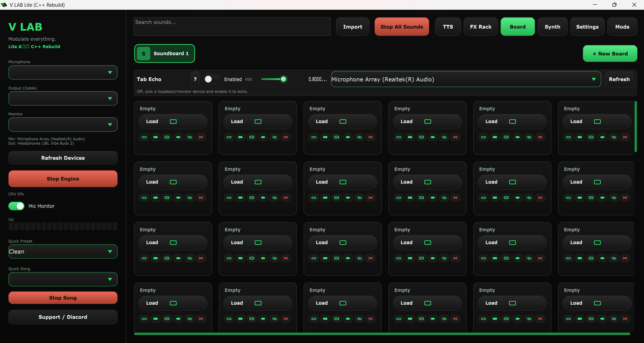Click the chain-link icon on the top-left Empty pad
The width and height of the screenshot is (644, 343).
pyautogui.click(x=190, y=137)
